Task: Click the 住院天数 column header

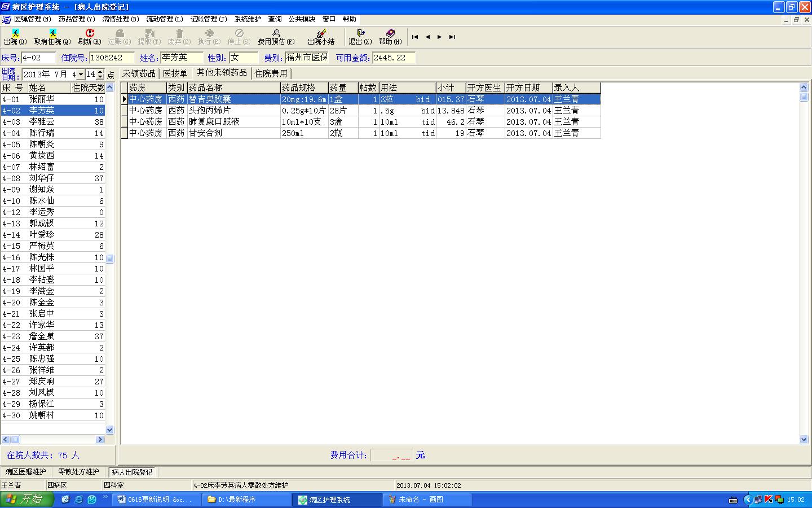Action: click(x=88, y=87)
